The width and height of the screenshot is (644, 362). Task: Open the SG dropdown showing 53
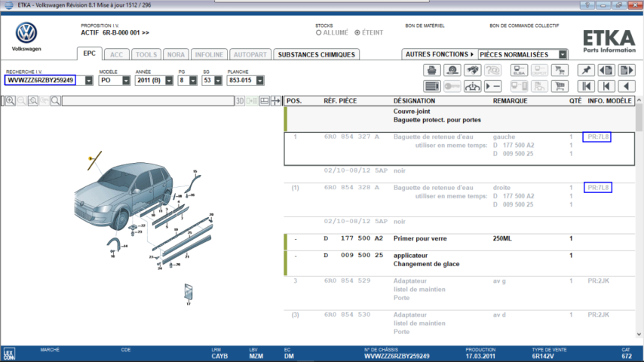pos(218,81)
